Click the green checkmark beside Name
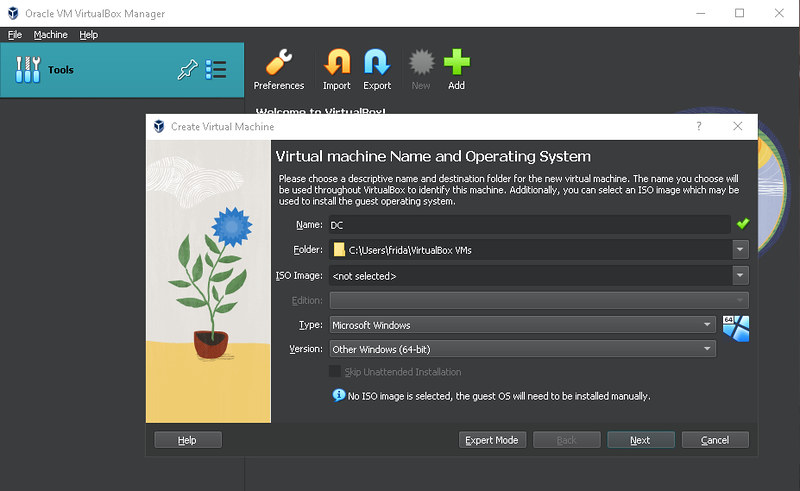Image resolution: width=800 pixels, height=491 pixels. [743, 224]
